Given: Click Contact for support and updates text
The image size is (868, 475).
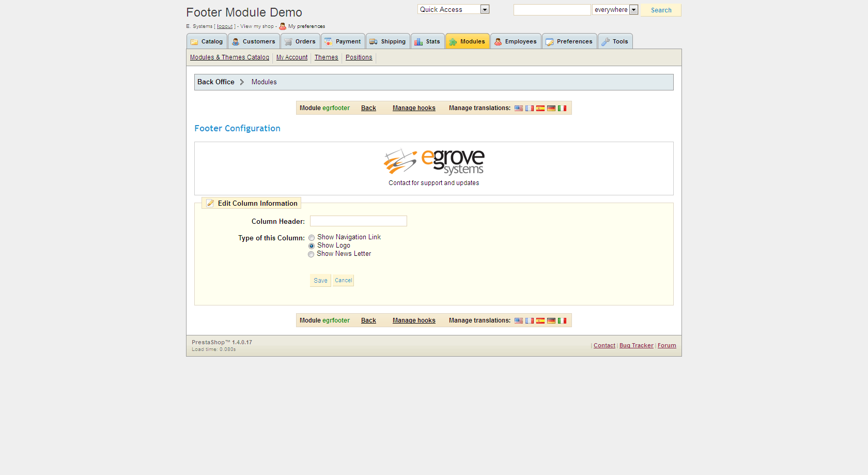Looking at the screenshot, I should (434, 183).
